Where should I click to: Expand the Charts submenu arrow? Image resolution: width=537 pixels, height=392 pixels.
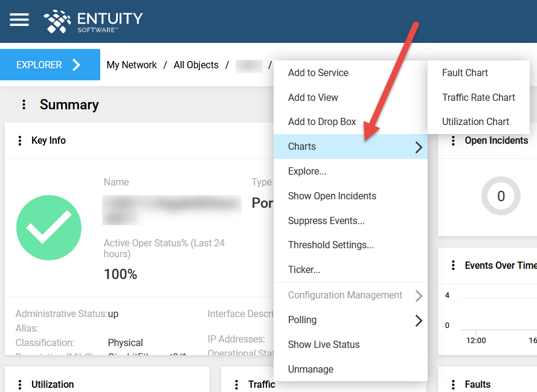(418, 147)
